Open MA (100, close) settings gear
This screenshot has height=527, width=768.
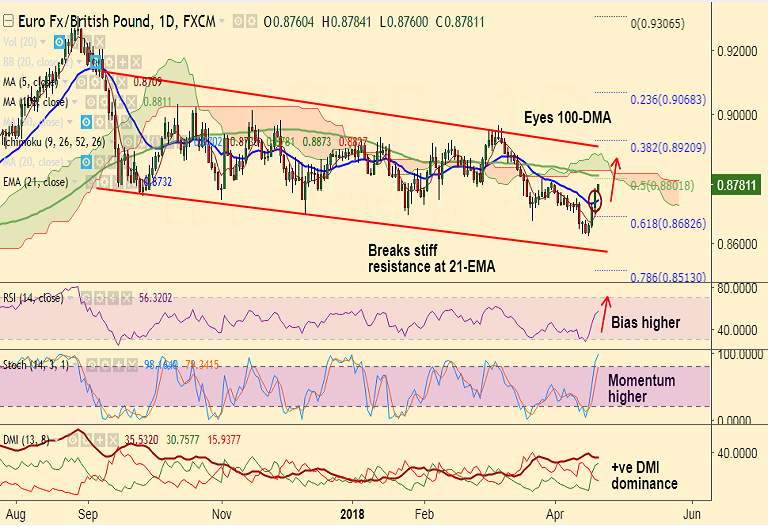(x=104, y=102)
